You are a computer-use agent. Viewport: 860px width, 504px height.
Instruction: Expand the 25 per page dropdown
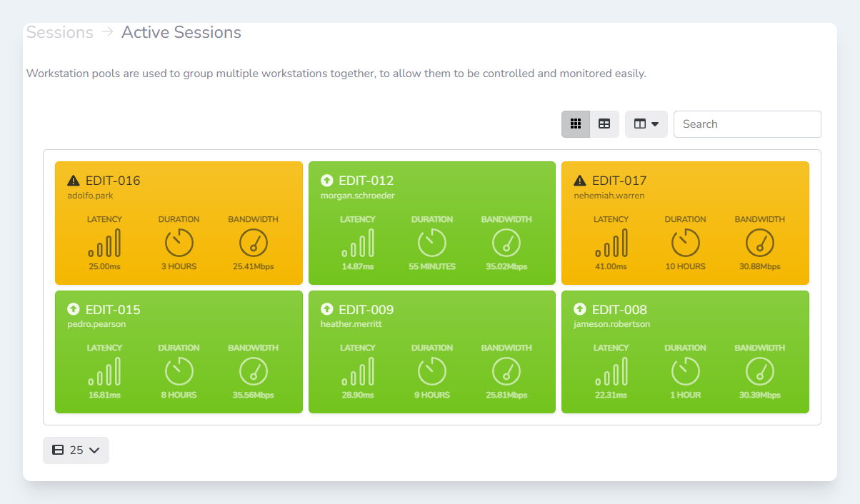pos(76,450)
